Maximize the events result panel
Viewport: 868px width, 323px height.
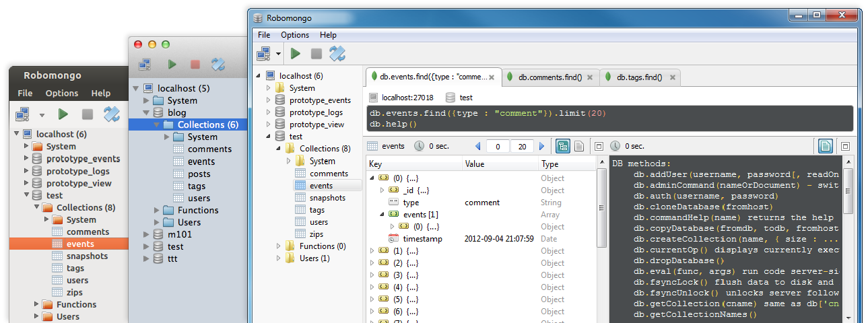coord(598,146)
